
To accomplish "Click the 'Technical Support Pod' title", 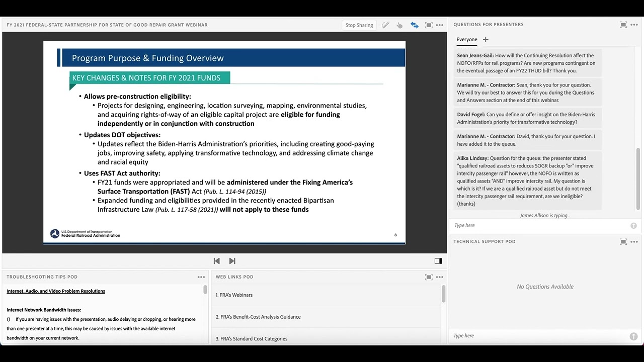I will [485, 242].
